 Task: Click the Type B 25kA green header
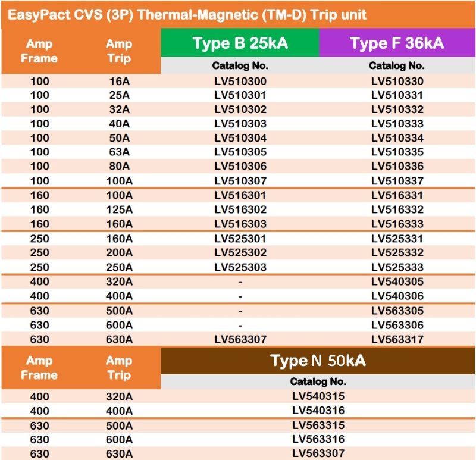[240, 43]
